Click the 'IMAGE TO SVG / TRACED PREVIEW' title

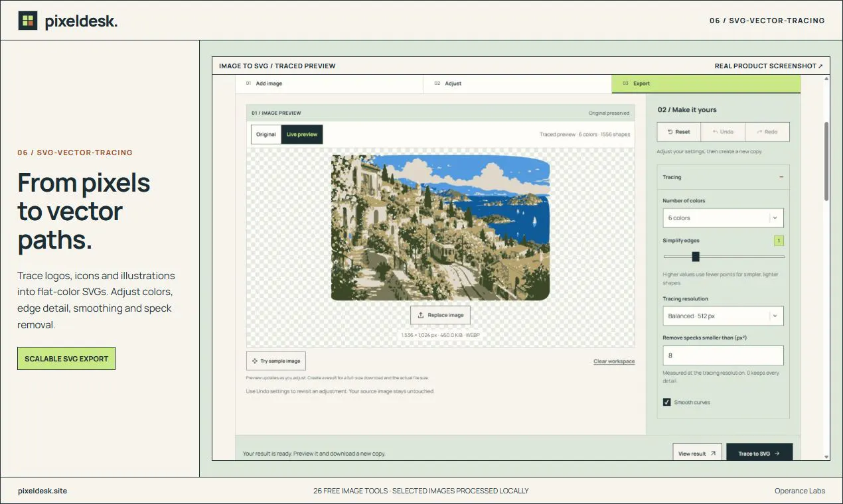(277, 66)
